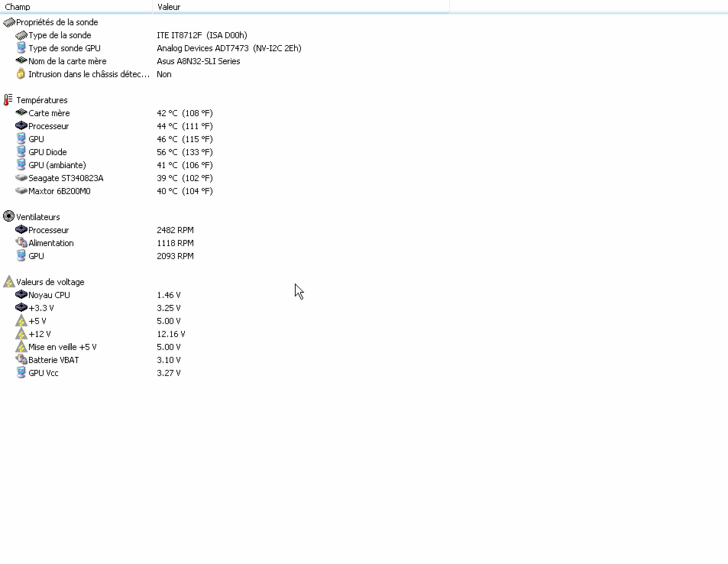728x564 pixels.
Task: Click the 1118 RPM fan value
Action: click(176, 244)
